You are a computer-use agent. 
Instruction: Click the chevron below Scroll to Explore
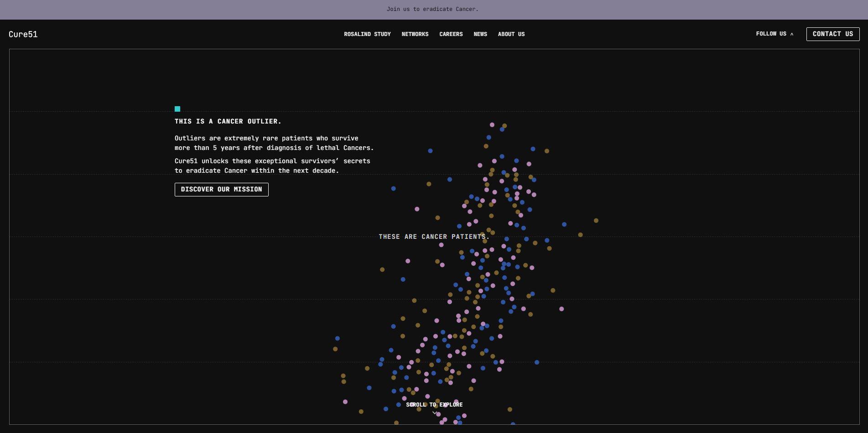pyautogui.click(x=434, y=413)
